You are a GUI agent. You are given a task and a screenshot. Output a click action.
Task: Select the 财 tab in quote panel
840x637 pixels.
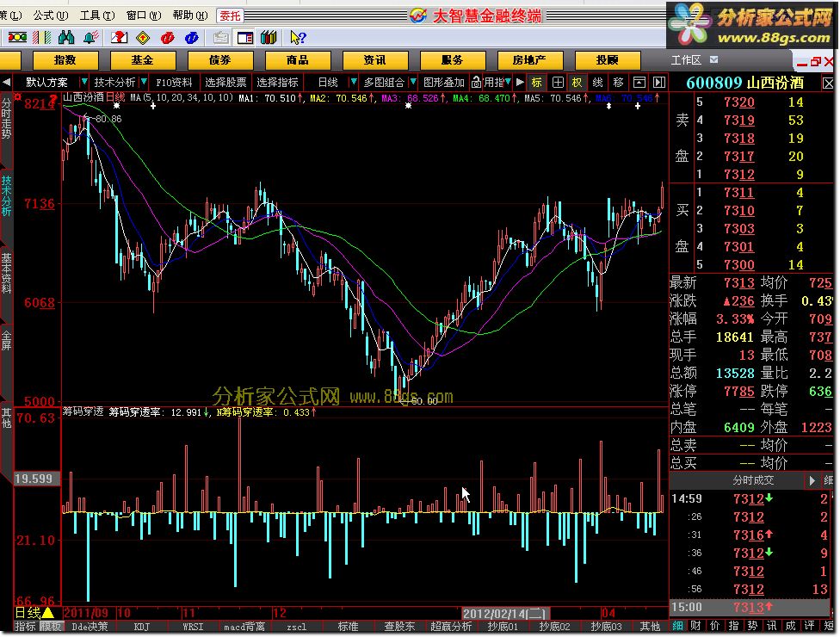(x=696, y=626)
